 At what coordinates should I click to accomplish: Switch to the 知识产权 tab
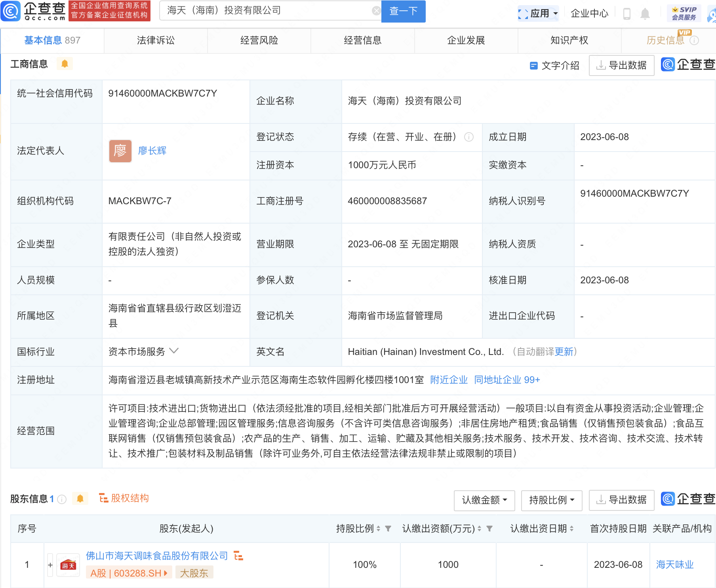pyautogui.click(x=569, y=40)
